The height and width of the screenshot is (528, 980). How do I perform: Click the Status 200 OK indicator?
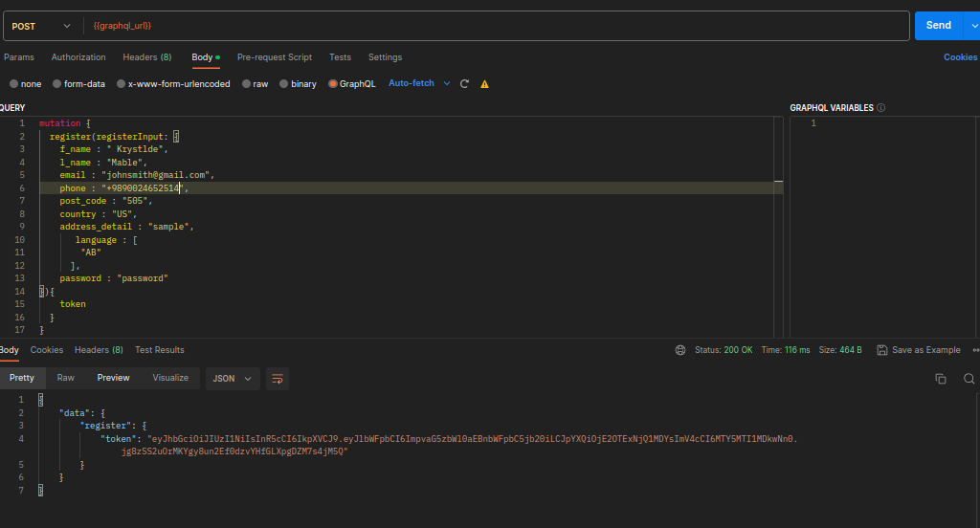pos(724,350)
